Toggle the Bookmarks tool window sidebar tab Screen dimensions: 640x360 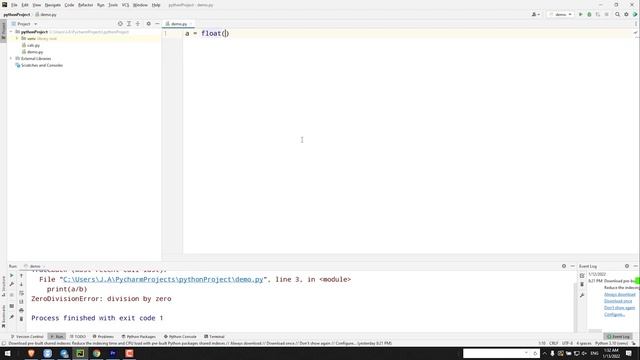pyautogui.click(x=3, y=316)
